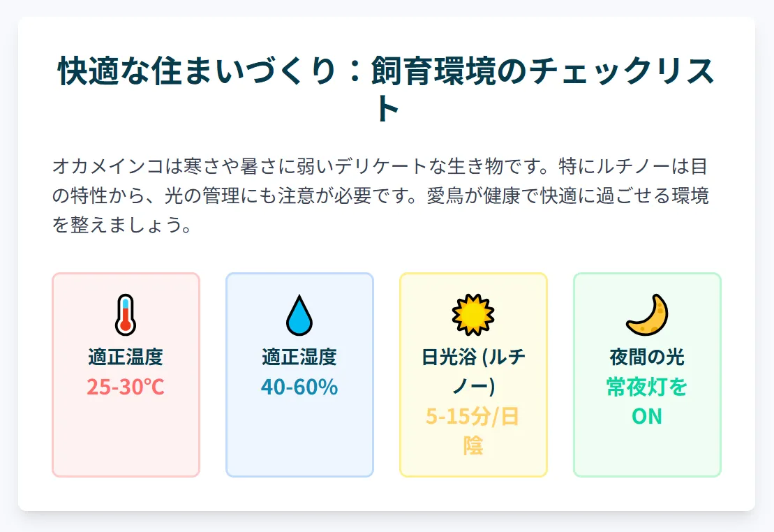Click the 25-30℃ temperature value
774x532 pixels.
click(x=126, y=387)
